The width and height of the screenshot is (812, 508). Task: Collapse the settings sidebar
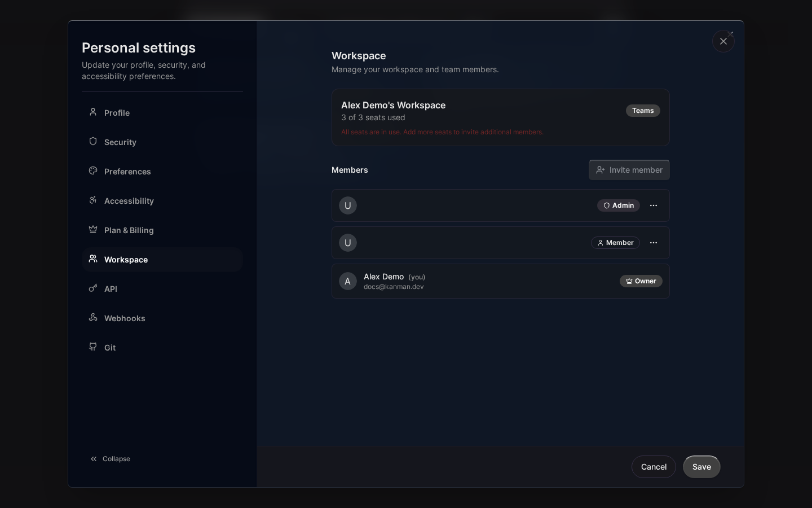point(110,459)
